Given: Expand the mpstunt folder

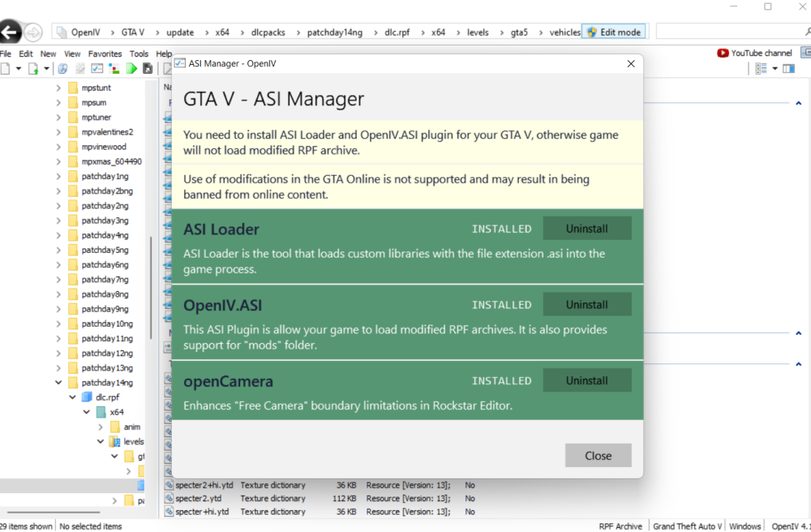Looking at the screenshot, I should 58,88.
